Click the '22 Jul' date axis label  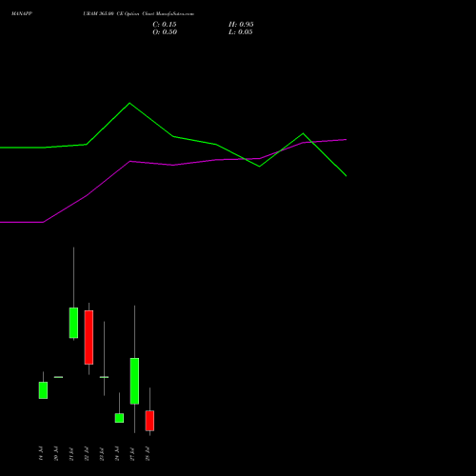tap(87, 453)
